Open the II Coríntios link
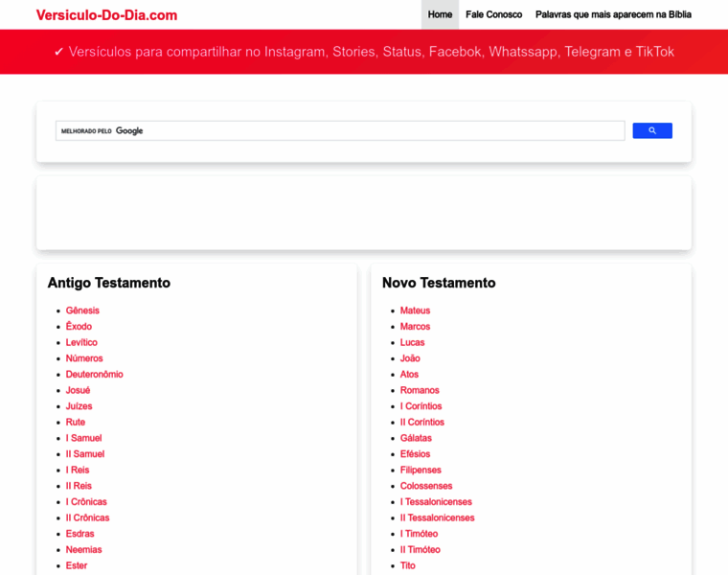This screenshot has width=728, height=575. tap(422, 423)
